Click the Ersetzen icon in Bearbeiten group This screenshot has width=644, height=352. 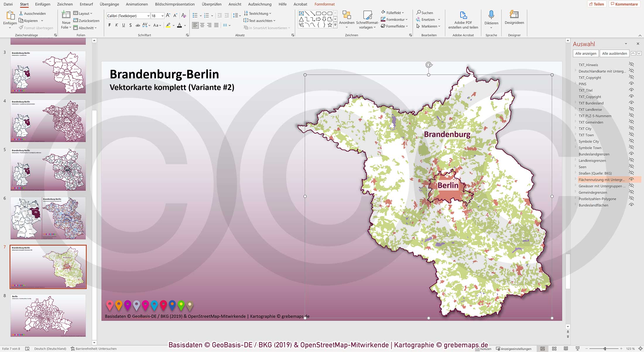tap(419, 19)
